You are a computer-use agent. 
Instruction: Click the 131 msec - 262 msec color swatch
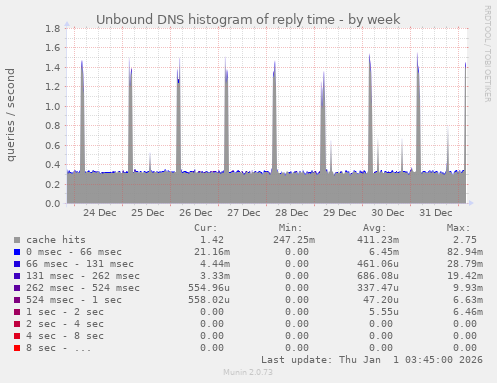[17, 276]
